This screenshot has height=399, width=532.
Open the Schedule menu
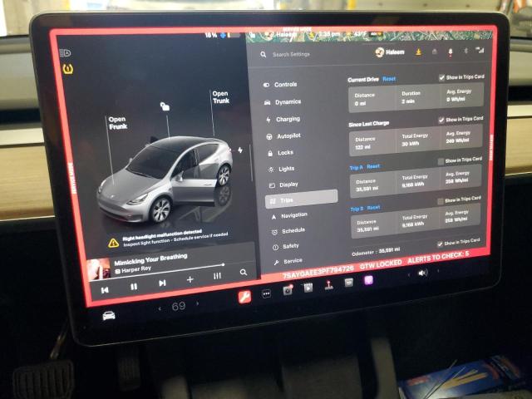coord(288,231)
